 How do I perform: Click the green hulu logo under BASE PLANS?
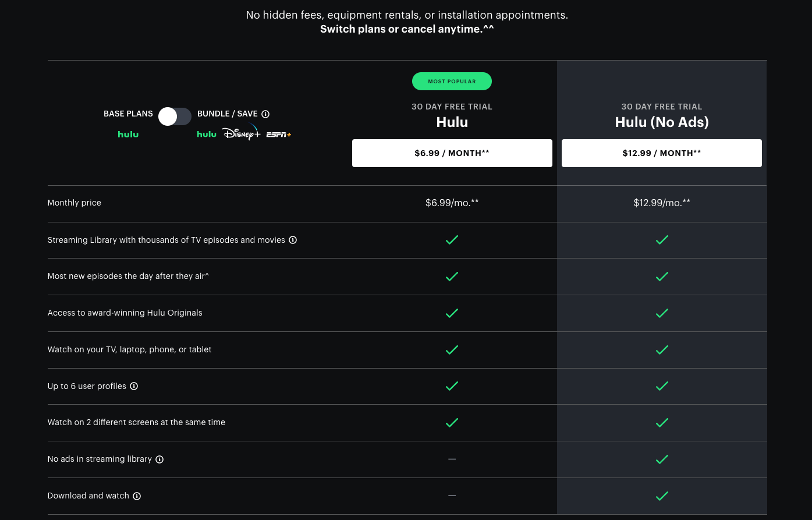tap(128, 134)
